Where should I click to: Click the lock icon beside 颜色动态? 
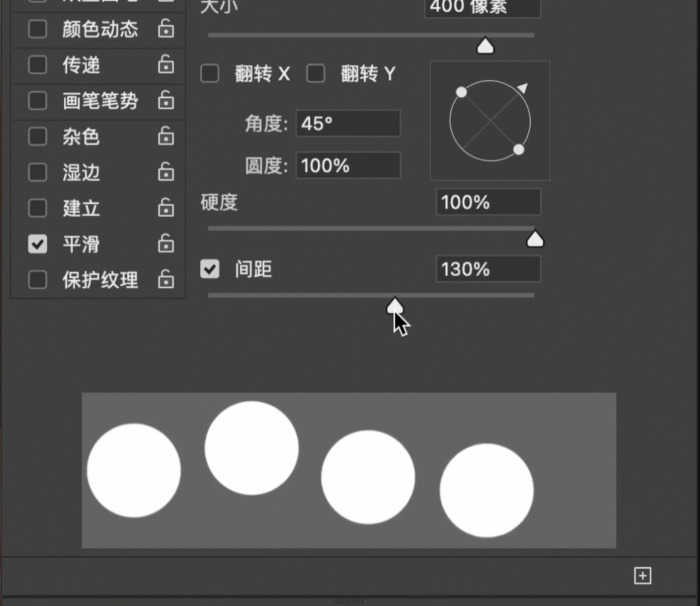click(166, 29)
